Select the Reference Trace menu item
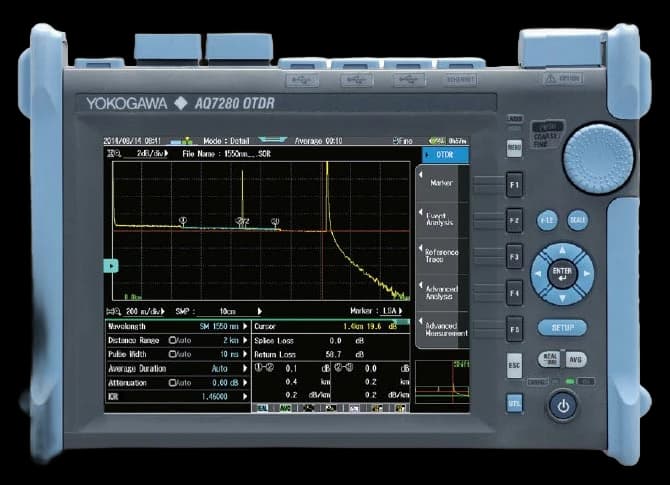 pyautogui.click(x=441, y=254)
